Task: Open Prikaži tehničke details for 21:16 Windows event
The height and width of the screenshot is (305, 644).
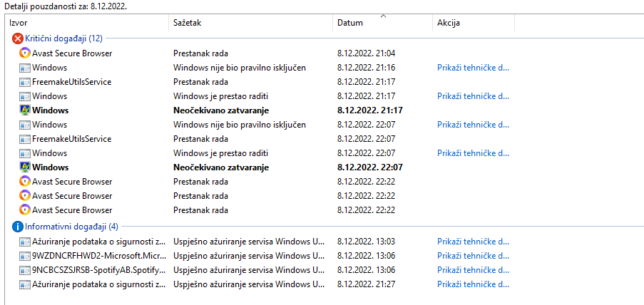Action: [473, 67]
